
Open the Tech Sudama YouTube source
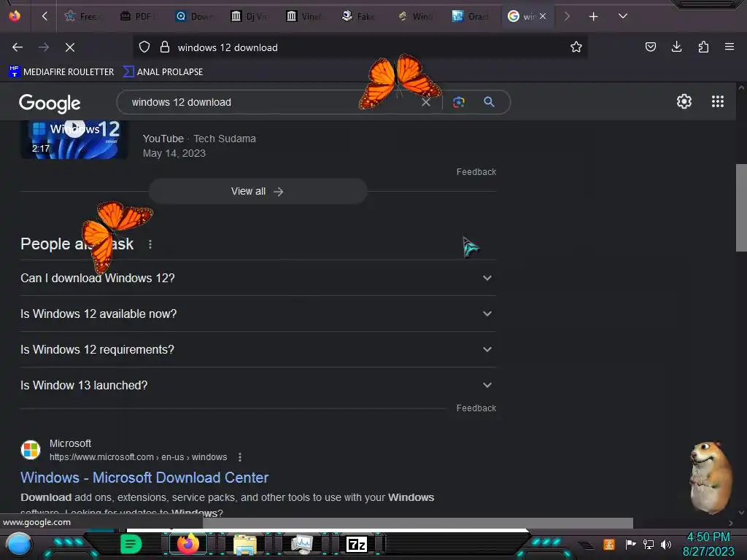(199, 139)
